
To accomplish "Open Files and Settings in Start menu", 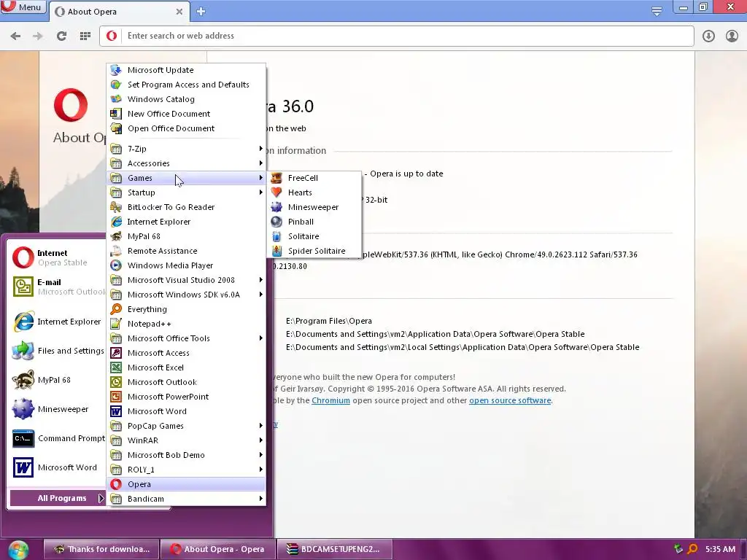I will coord(57,351).
